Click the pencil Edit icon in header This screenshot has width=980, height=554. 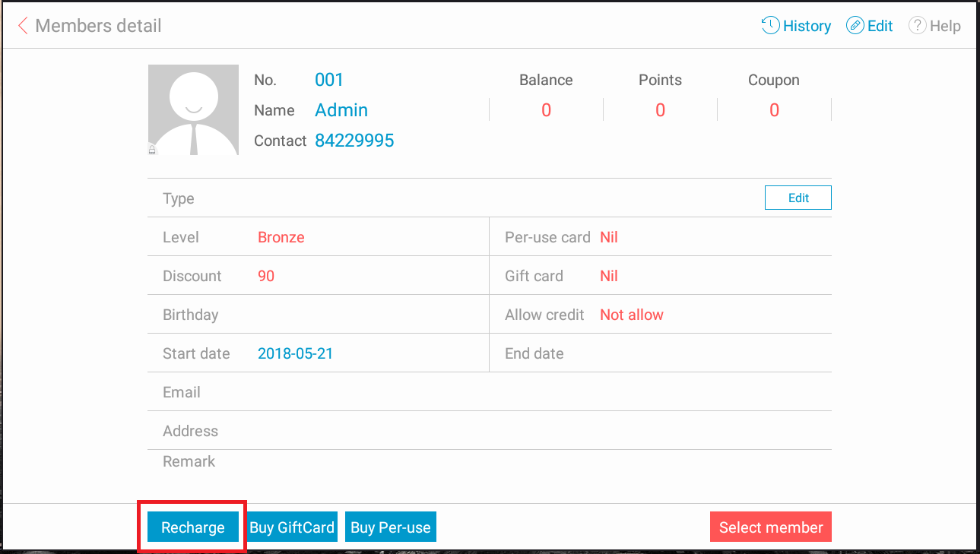[x=855, y=26]
